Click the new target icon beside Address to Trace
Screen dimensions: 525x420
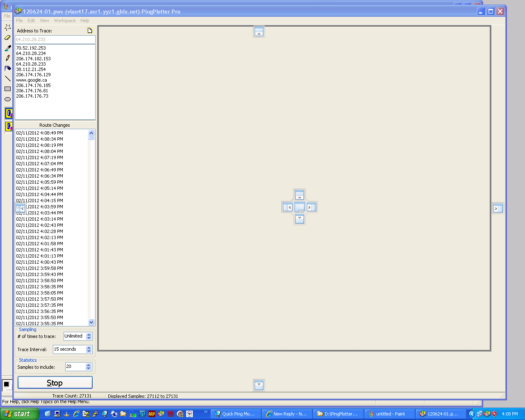point(90,30)
